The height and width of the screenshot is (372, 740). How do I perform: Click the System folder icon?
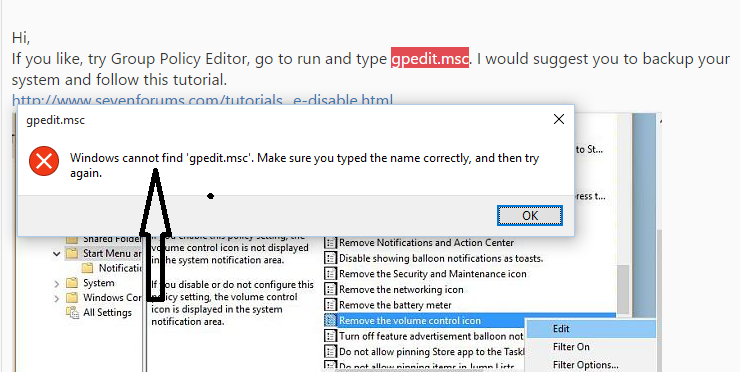[72, 283]
